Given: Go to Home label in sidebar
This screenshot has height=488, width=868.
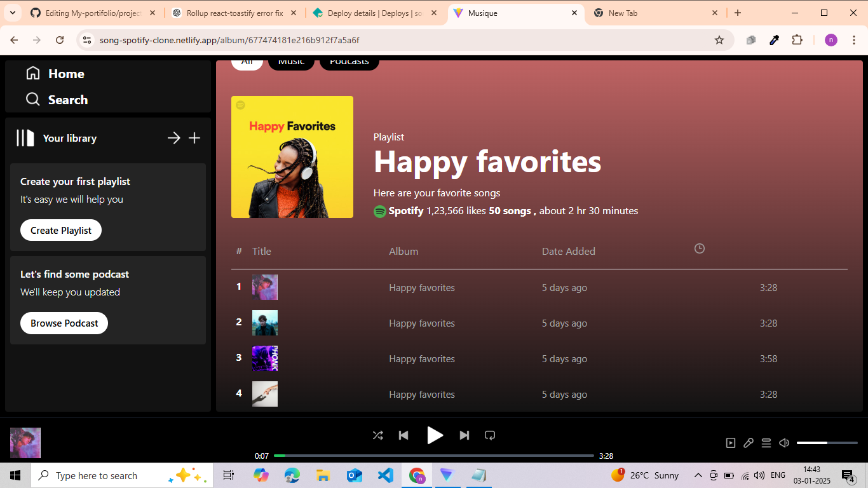Looking at the screenshot, I should coord(66,74).
